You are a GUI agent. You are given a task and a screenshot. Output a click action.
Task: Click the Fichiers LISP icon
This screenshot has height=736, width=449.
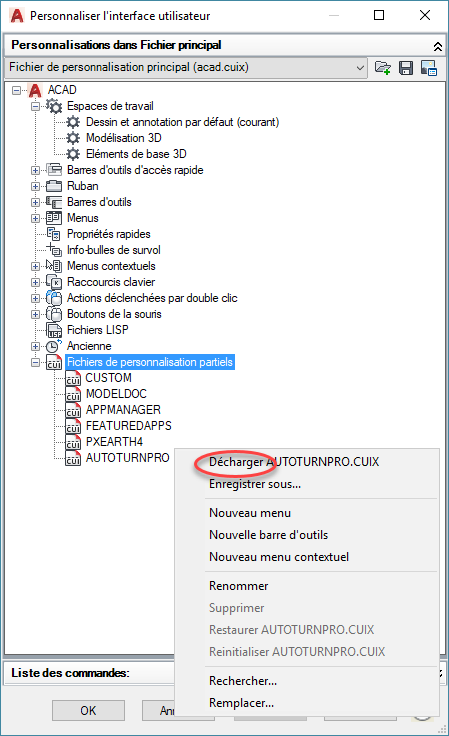pyautogui.click(x=54, y=330)
